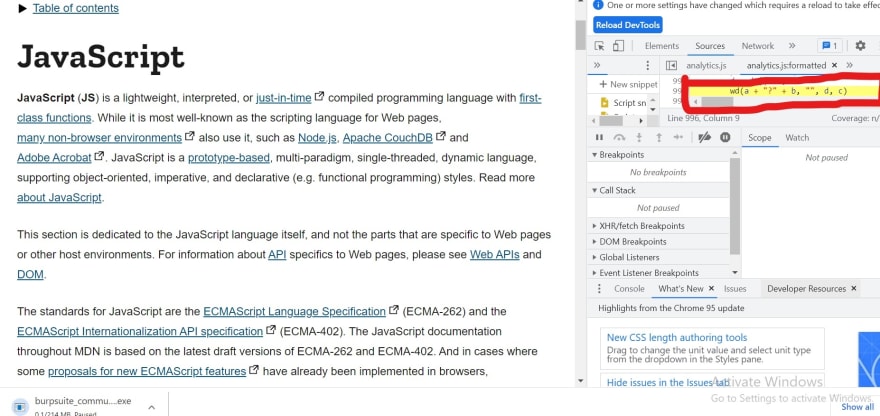Open ECMAScript Internationalization API specification link
The image size is (880, 416).
click(x=140, y=331)
